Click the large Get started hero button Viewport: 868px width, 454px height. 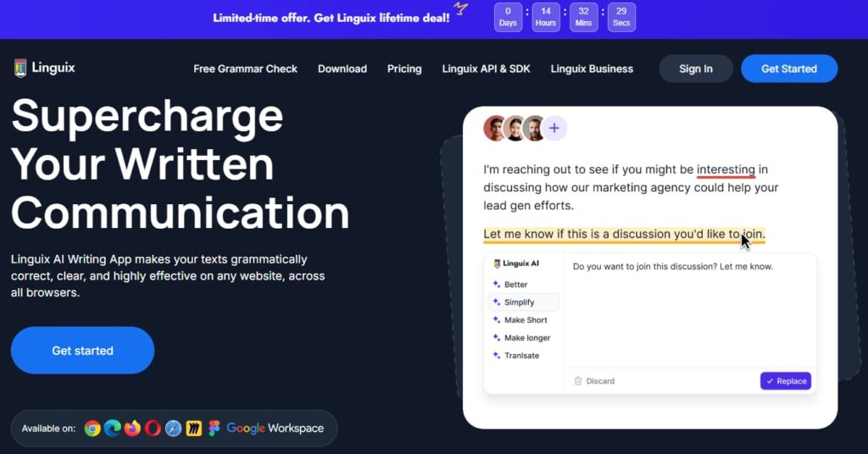(82, 350)
